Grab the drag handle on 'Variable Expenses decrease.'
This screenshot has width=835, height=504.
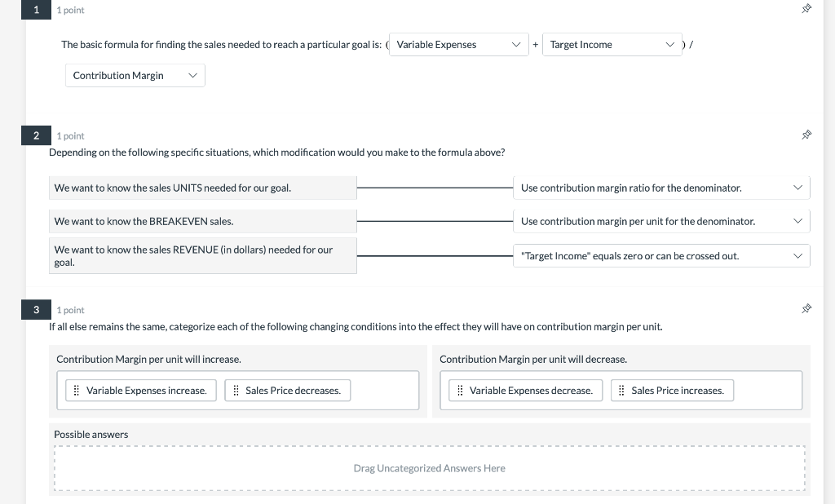[461, 390]
